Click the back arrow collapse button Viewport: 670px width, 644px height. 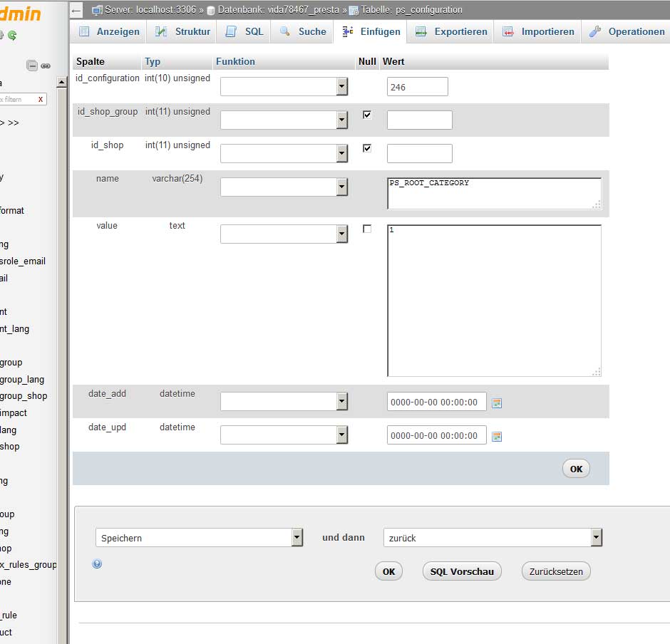click(76, 11)
